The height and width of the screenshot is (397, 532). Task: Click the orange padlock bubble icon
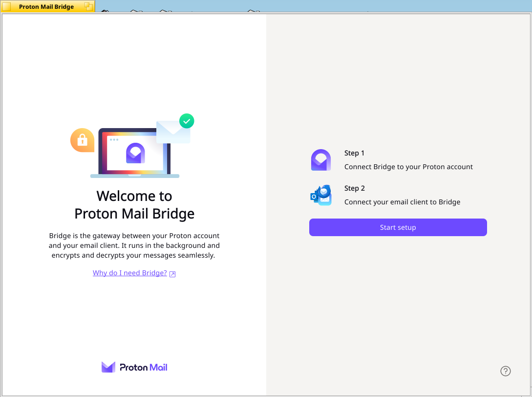point(82,140)
